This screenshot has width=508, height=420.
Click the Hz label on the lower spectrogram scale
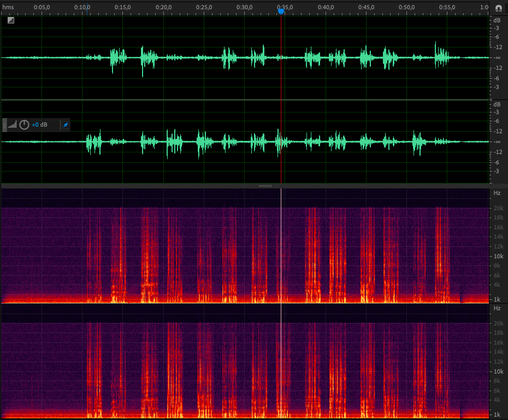[497, 309]
